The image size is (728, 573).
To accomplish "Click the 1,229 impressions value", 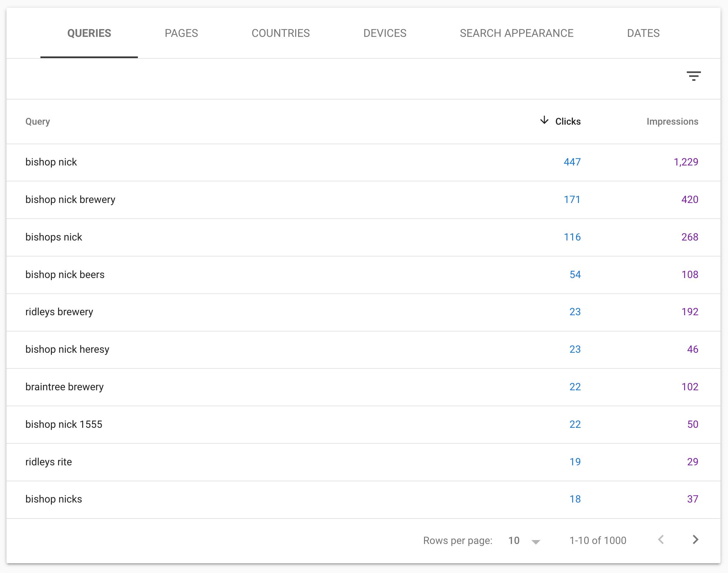I will 686,163.
